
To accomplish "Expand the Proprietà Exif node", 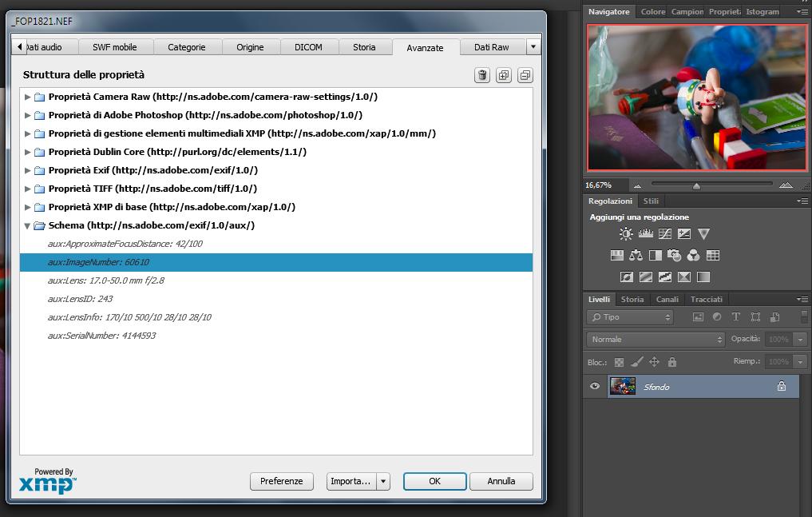I will coord(27,170).
